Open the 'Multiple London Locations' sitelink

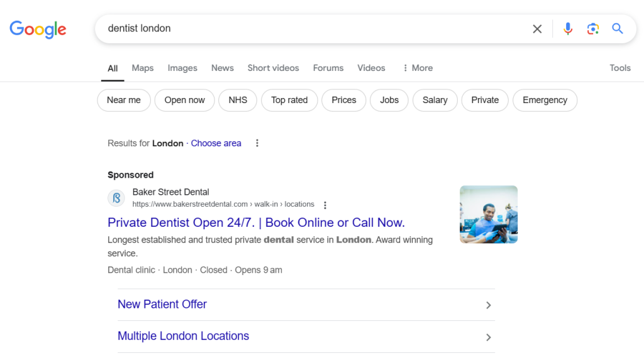[x=183, y=336]
